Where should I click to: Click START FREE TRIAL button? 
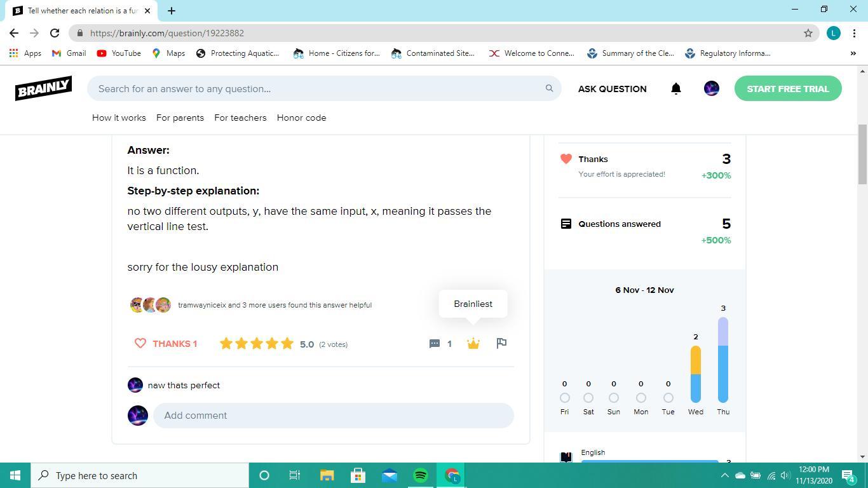click(x=788, y=88)
